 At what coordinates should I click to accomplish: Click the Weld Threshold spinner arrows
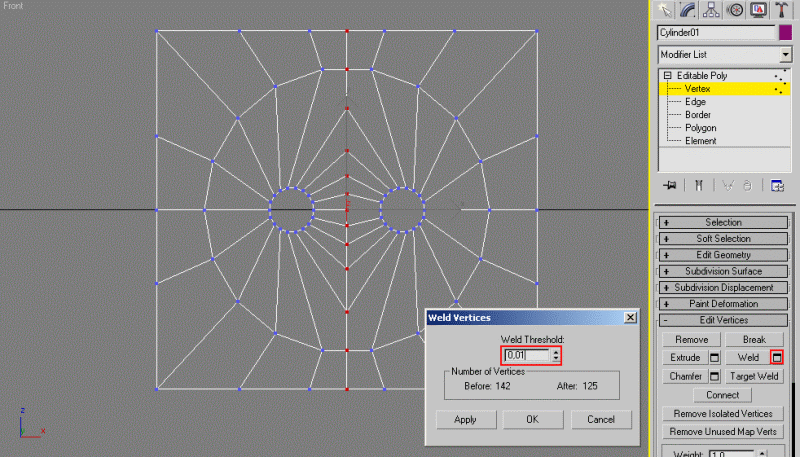(x=556, y=355)
